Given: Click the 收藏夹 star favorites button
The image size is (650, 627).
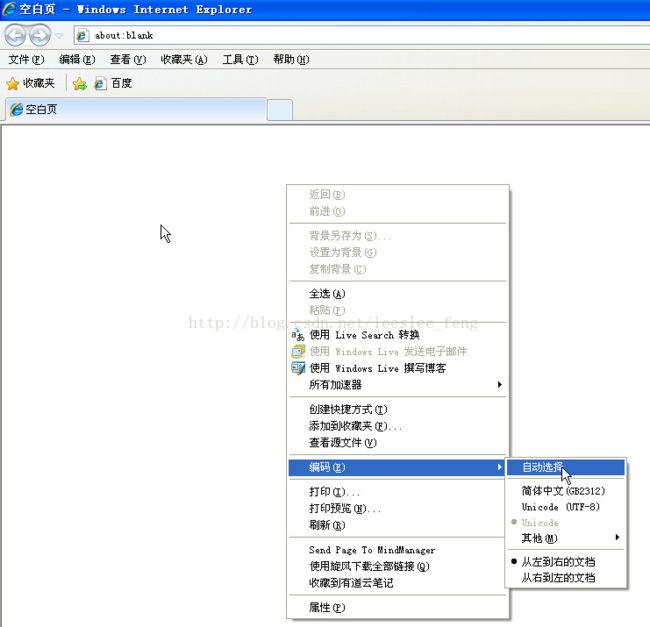Looking at the screenshot, I should click(31, 84).
